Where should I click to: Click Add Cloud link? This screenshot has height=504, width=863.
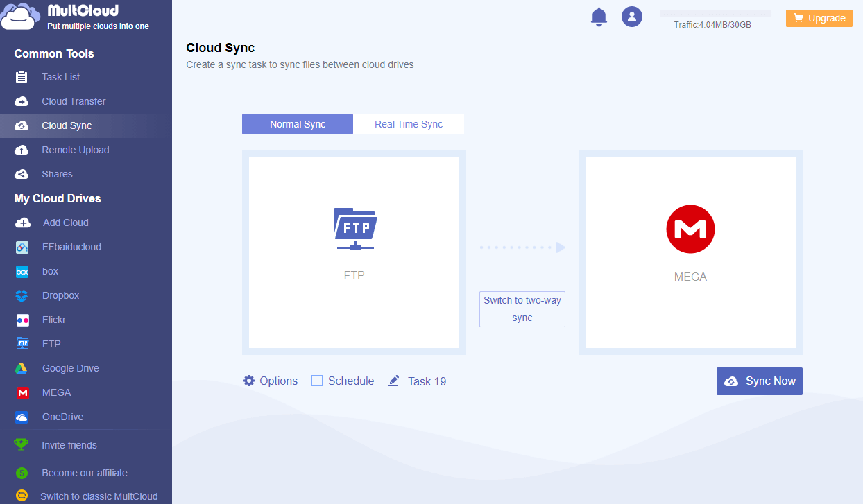tap(66, 223)
